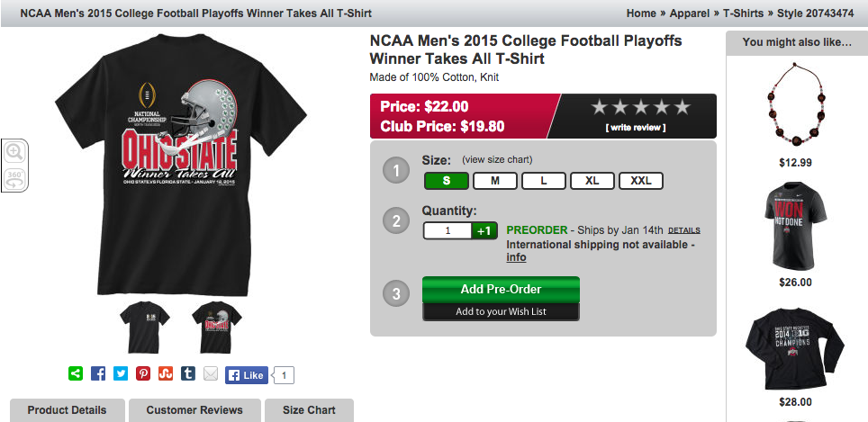868x422 pixels.
Task: Tweet this product with Twitter icon
Action: (121, 373)
